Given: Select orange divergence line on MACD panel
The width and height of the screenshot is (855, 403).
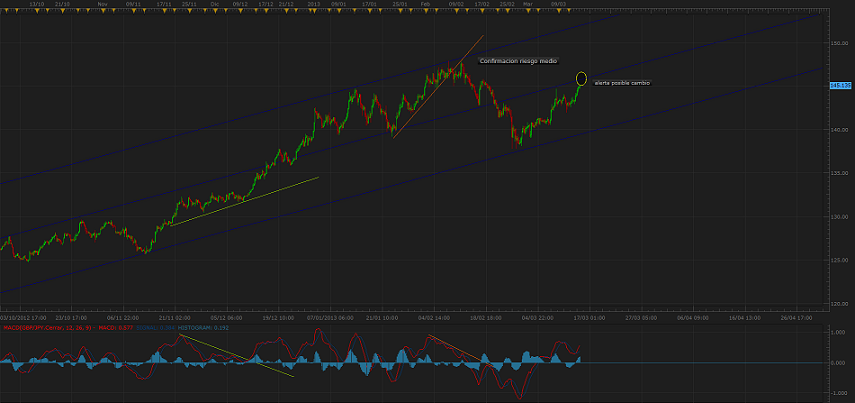Looking at the screenshot, I should coord(455,348).
